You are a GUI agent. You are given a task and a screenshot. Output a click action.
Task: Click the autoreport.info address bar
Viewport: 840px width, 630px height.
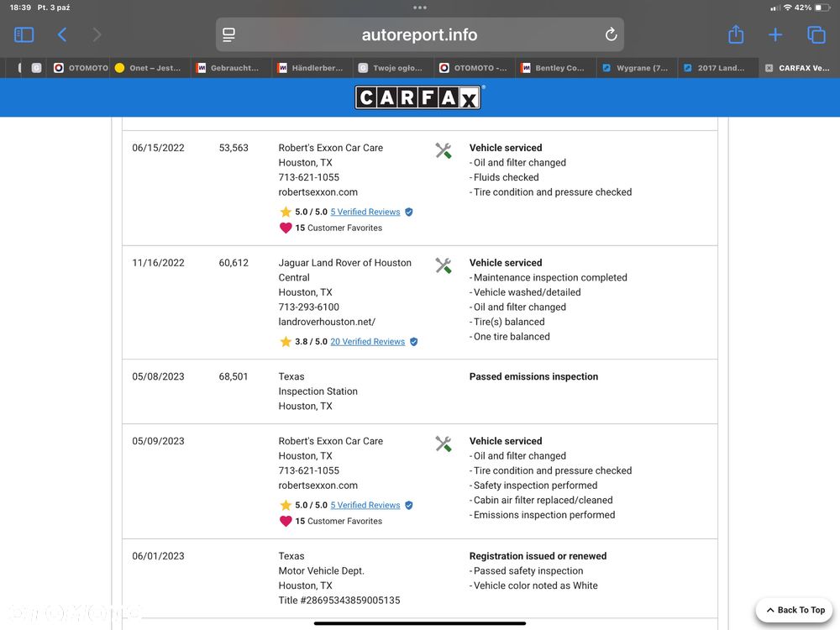click(x=419, y=34)
